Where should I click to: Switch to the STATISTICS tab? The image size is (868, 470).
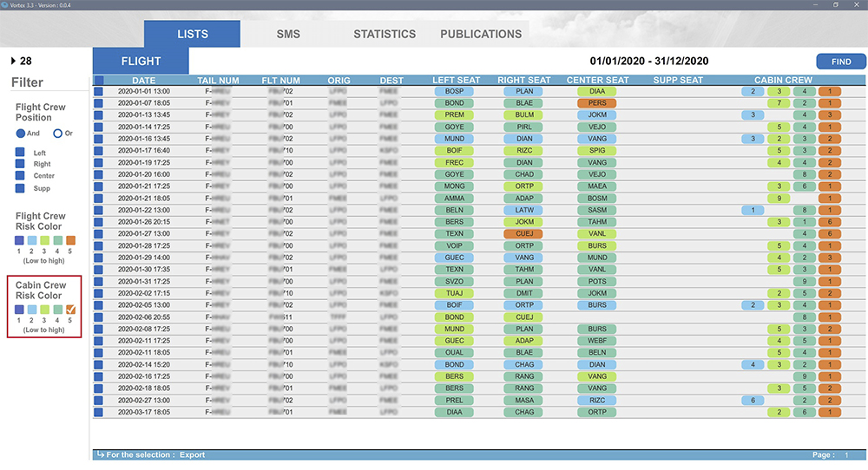(x=385, y=35)
